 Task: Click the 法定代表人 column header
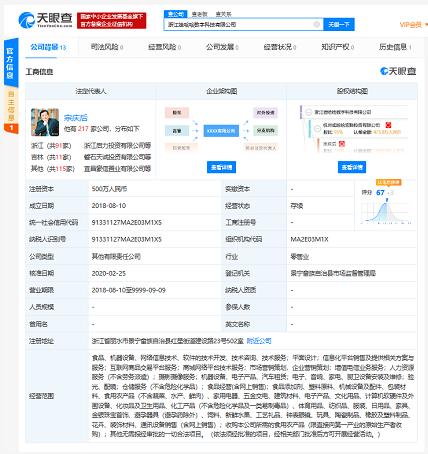point(91,91)
